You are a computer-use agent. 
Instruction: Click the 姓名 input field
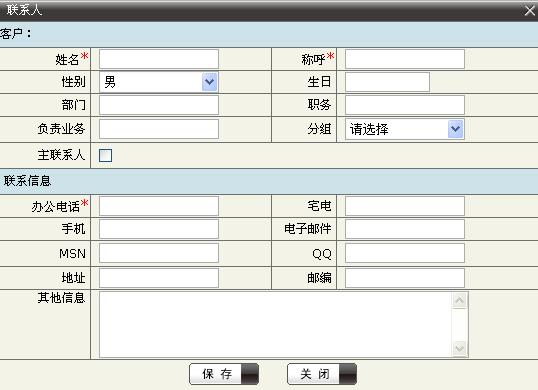point(159,59)
